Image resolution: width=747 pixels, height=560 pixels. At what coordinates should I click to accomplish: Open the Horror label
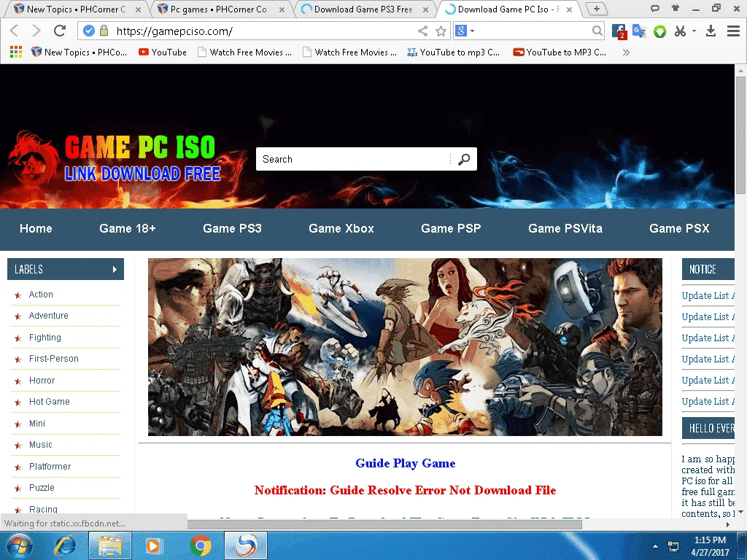click(x=42, y=381)
